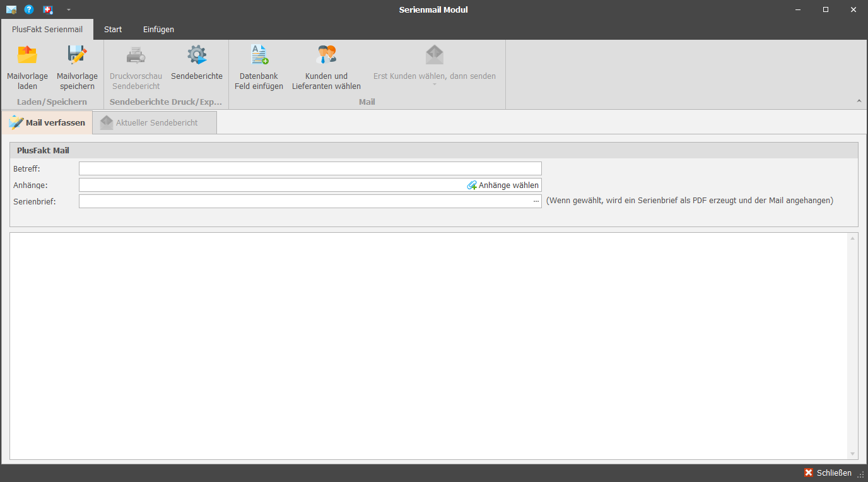This screenshot has height=482, width=868.
Task: Click the Serienbrief PDF hint text
Action: tap(689, 201)
